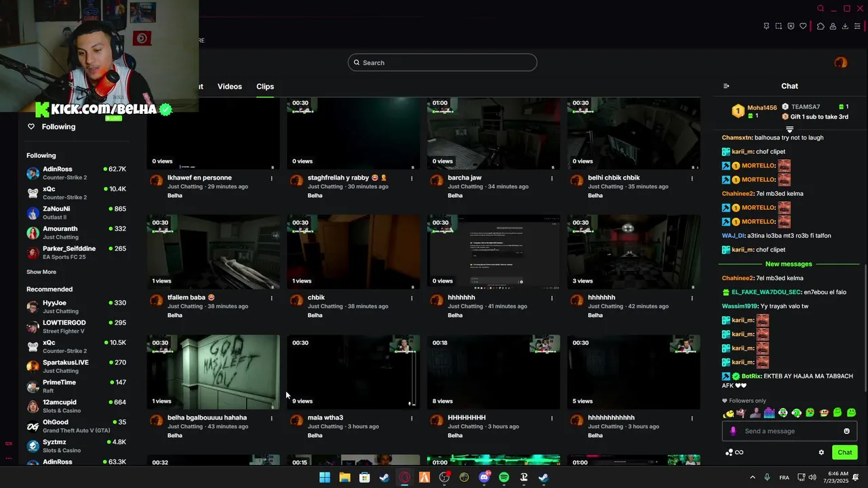Open HyyJoe in the Recommended list
868x488 pixels.
click(76, 306)
